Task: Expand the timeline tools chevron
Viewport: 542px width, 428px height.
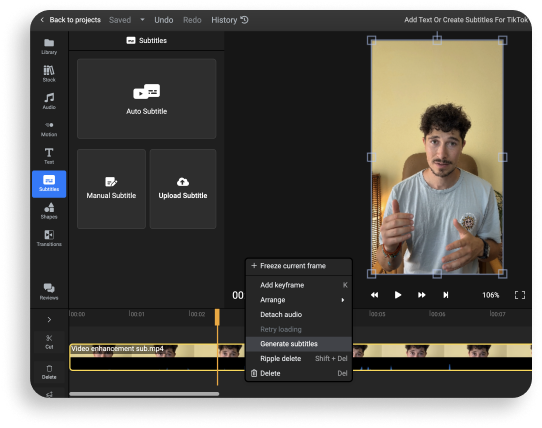Action: point(49,319)
